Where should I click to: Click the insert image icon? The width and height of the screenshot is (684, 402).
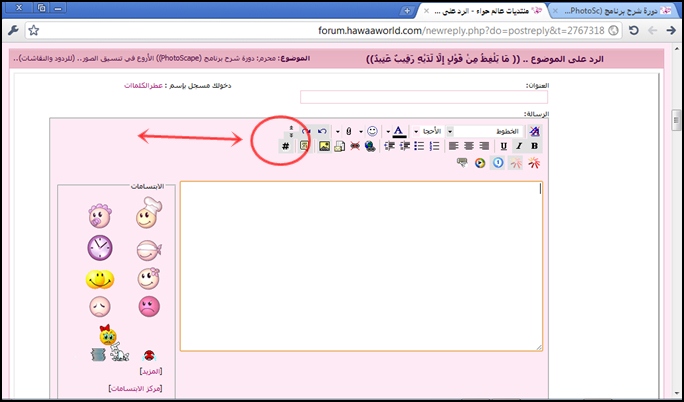coord(324,146)
